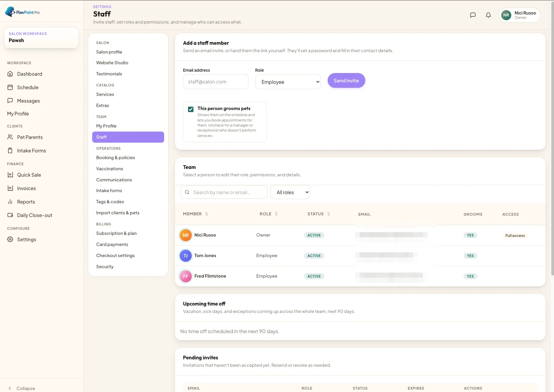Image resolution: width=554 pixels, height=392 pixels.
Task: Sort team table by Role column
Action: (268, 214)
